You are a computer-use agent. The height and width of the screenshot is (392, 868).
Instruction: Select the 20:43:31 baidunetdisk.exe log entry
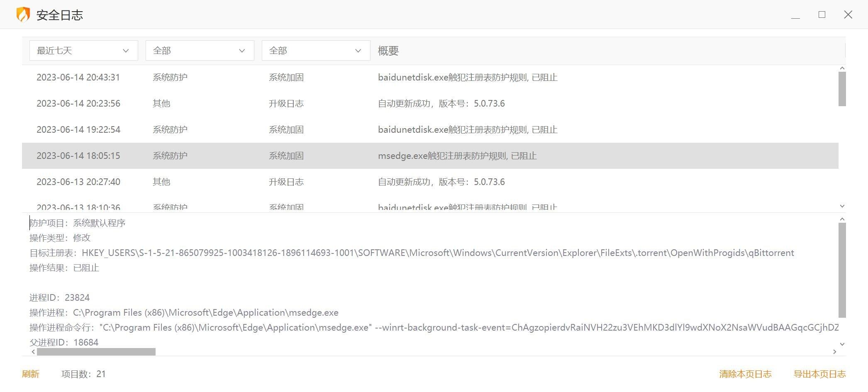(430, 78)
